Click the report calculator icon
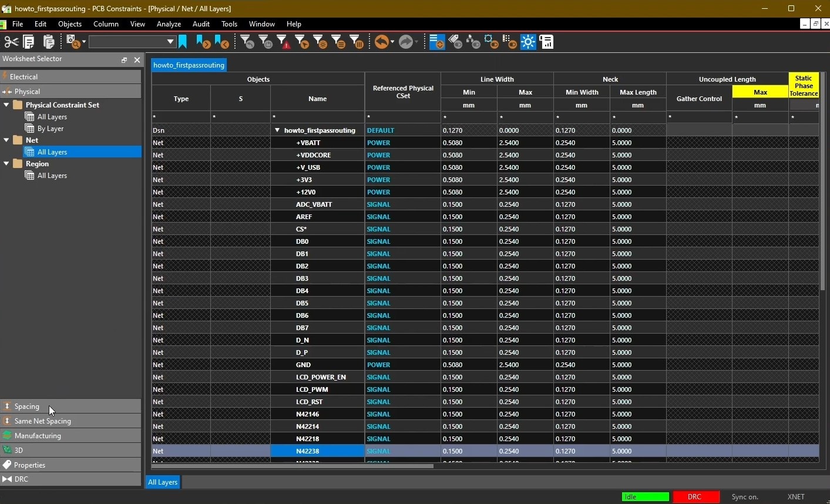This screenshot has width=830, height=504. 547,42
